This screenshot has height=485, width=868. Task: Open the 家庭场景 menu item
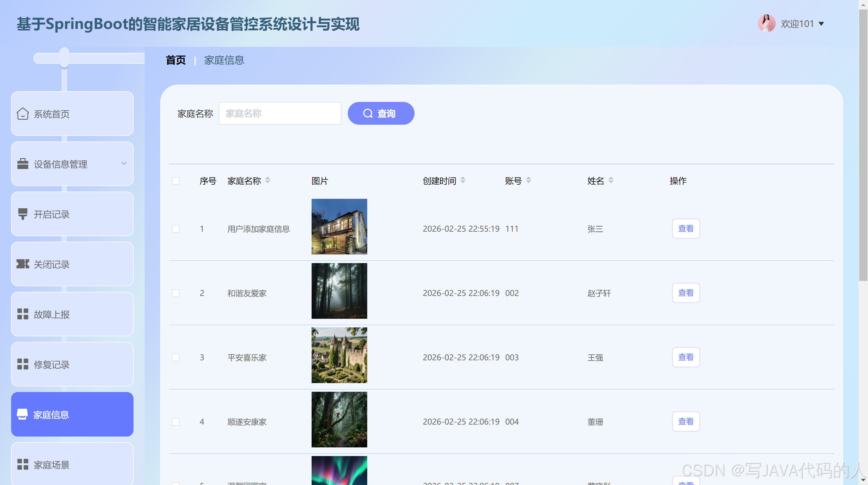[x=72, y=464]
